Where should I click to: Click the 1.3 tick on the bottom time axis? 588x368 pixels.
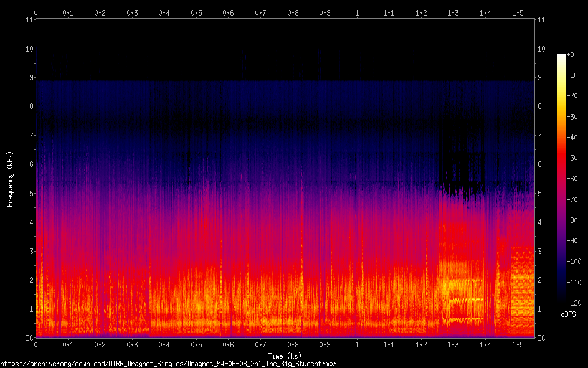coord(453,344)
